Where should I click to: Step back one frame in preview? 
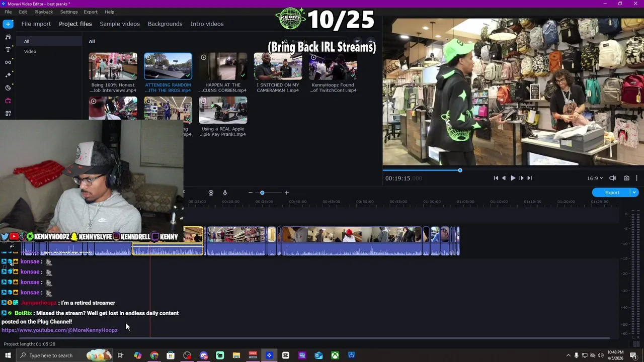(504, 178)
